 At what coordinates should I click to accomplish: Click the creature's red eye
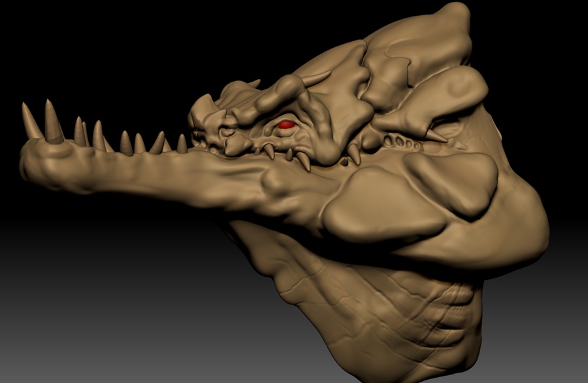pos(286,125)
